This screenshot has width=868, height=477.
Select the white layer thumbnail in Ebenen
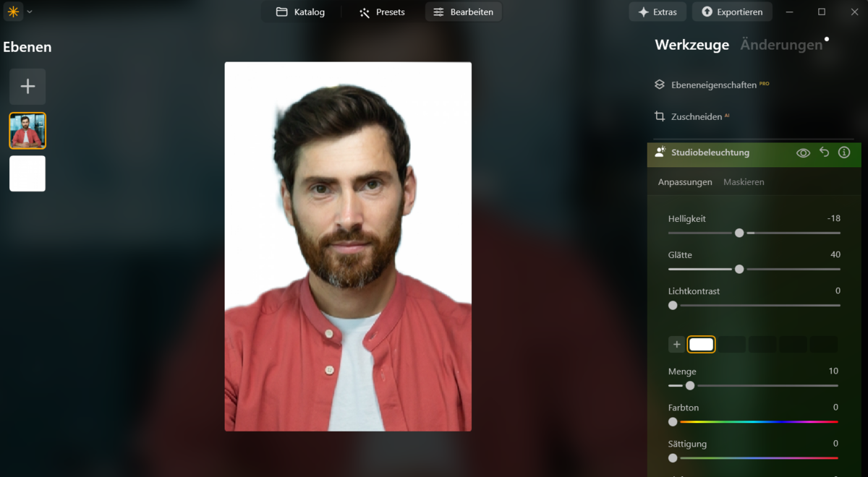(27, 173)
